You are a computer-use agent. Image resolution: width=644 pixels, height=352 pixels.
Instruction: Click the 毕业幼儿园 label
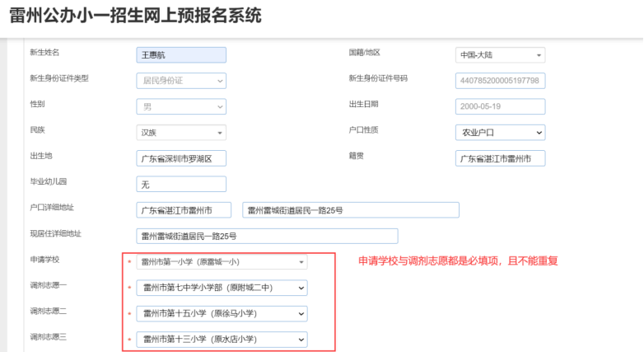(48, 182)
